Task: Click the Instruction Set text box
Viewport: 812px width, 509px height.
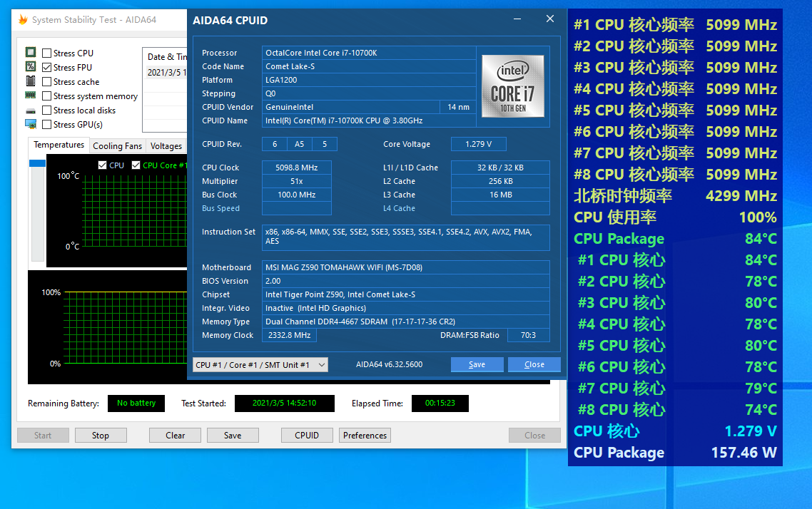Action: point(405,237)
